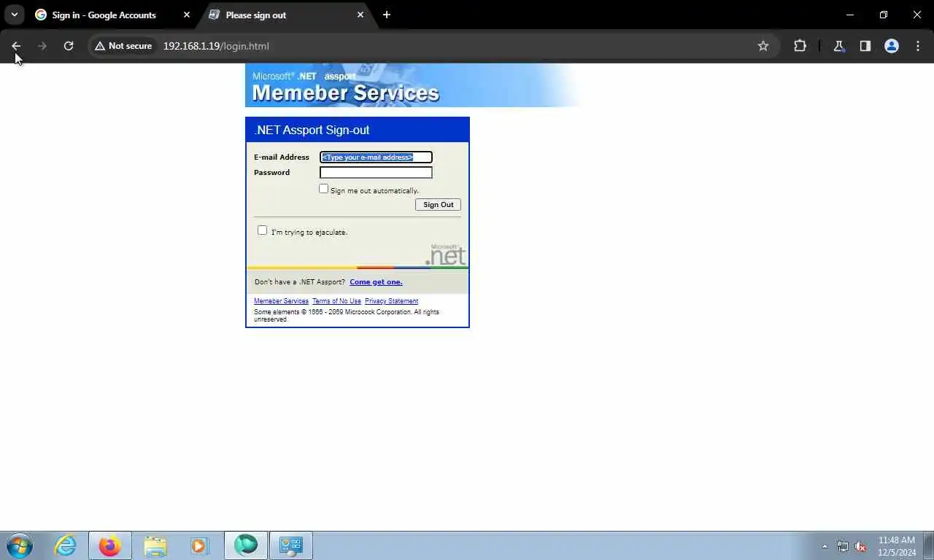Minimize the browser window
934x560 pixels.
click(x=850, y=15)
